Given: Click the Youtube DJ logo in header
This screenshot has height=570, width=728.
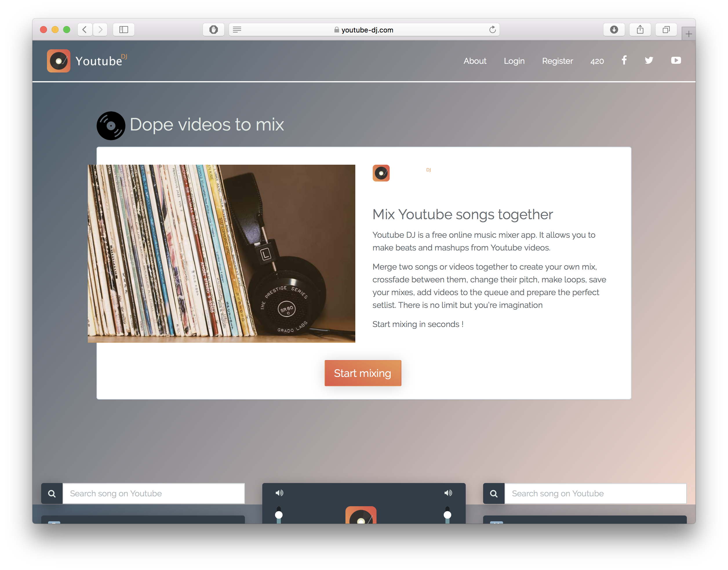Looking at the screenshot, I should pos(59,61).
